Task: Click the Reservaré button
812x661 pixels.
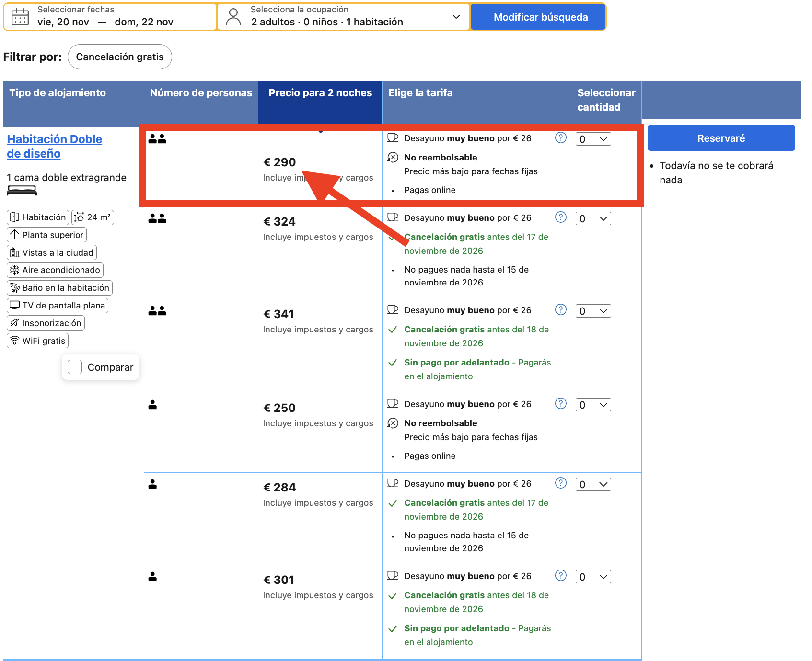Action: point(721,138)
